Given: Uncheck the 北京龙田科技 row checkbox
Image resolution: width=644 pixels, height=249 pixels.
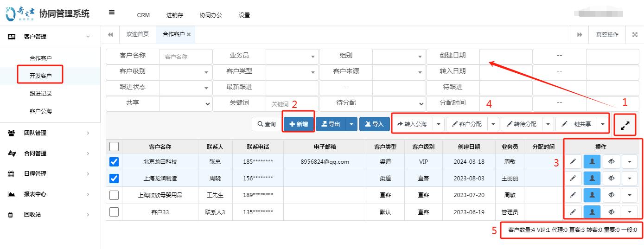Looking at the screenshot, I should pos(114,162).
